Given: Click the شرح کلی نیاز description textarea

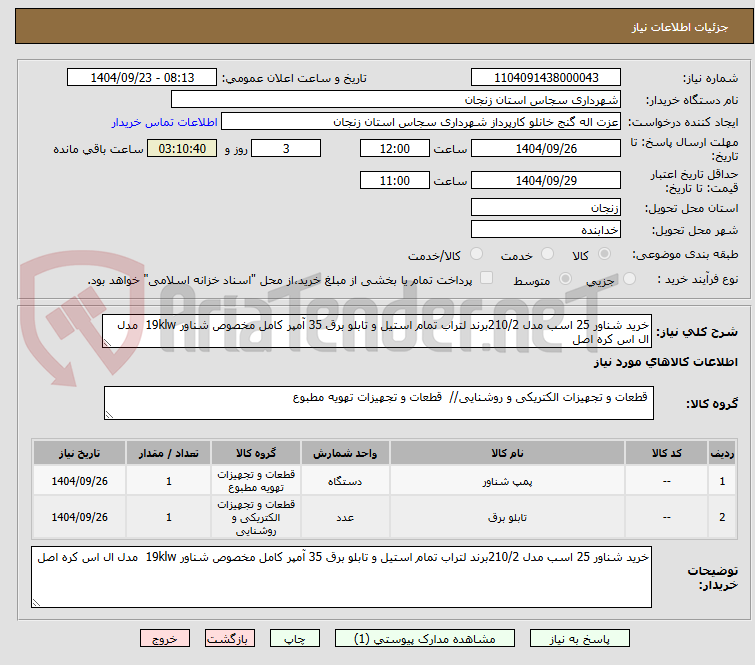Looking at the screenshot, I should tap(377, 331).
